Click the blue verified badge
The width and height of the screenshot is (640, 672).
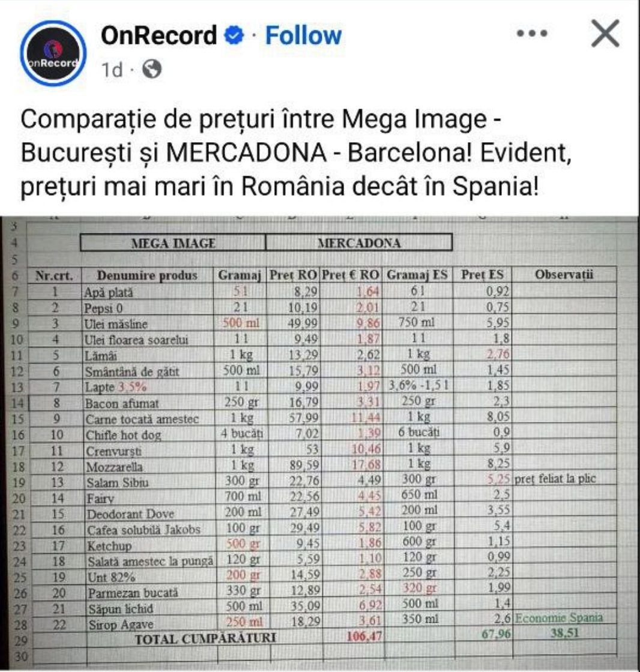pyautogui.click(x=234, y=35)
